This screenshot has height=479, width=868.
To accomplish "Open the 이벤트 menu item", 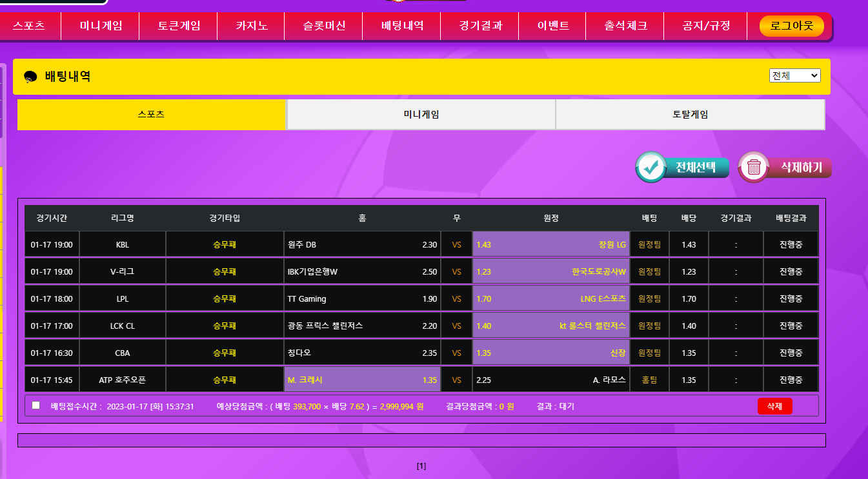I will (x=553, y=26).
